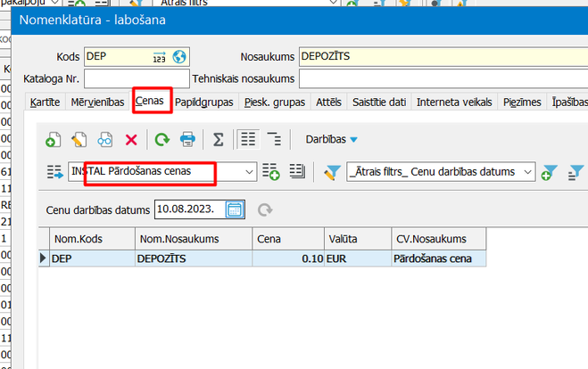Viewport: 588px width, 369px height.
Task: Click the Kataloga Nr. input field
Action: 137,78
